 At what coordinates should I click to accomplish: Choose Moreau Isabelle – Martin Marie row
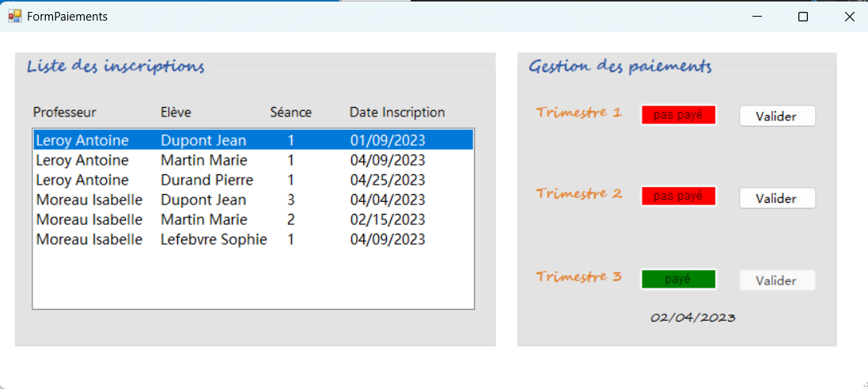click(253, 219)
